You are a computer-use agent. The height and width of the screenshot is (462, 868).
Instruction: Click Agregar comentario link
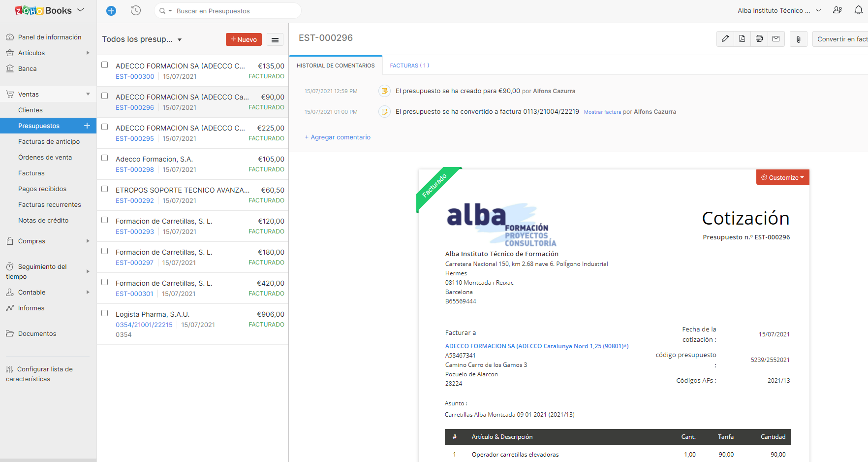tap(338, 137)
